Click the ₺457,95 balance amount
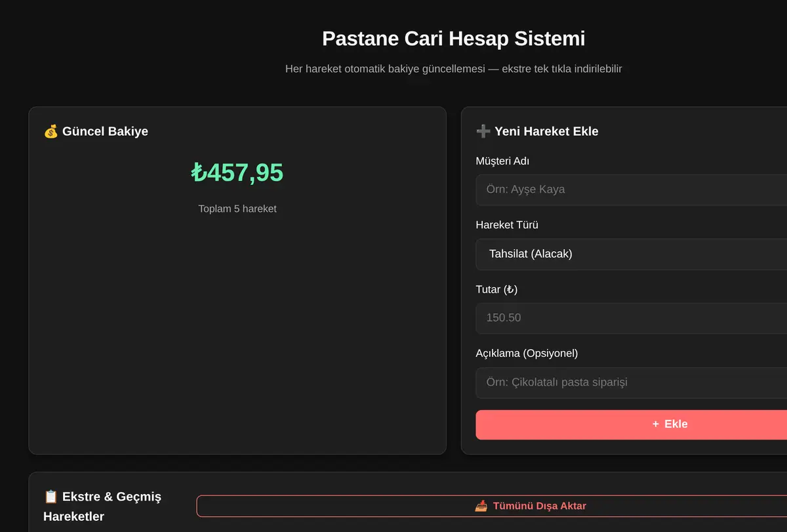 coord(237,173)
